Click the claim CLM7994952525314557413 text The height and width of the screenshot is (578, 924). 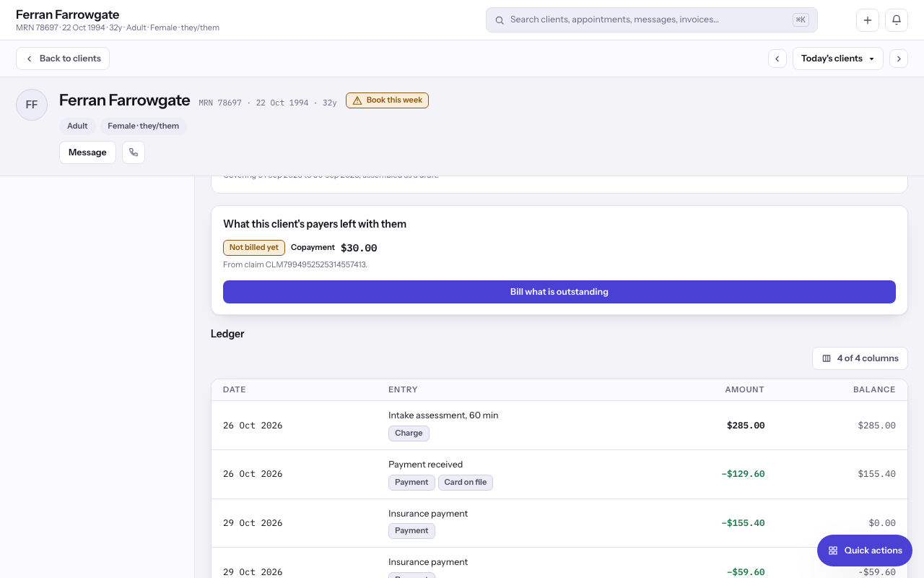tap(295, 265)
